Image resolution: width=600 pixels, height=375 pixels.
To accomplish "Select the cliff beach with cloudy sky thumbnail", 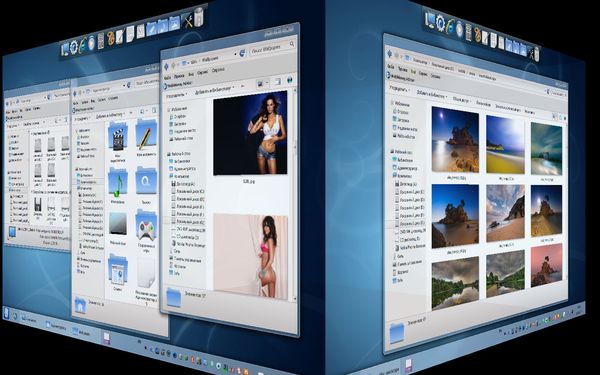I will pos(505,214).
